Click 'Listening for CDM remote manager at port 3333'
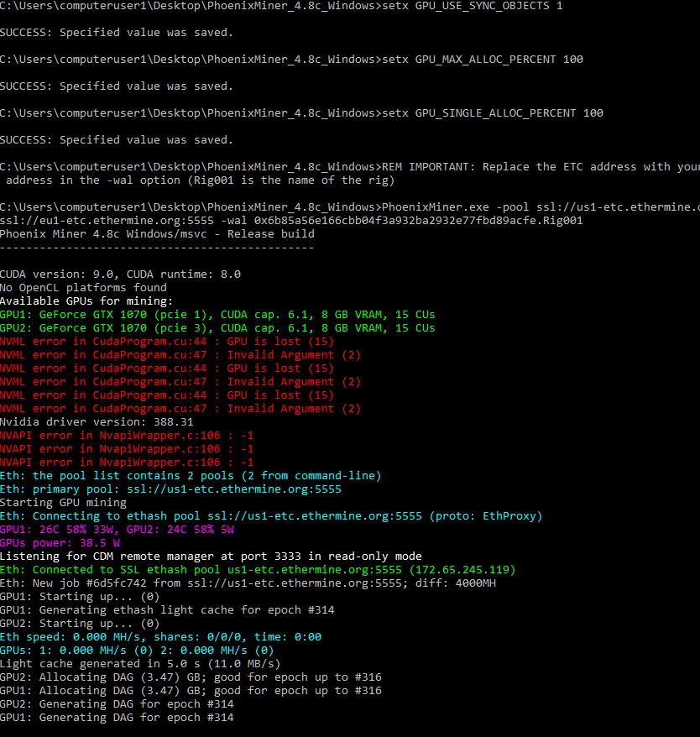 coord(211,557)
